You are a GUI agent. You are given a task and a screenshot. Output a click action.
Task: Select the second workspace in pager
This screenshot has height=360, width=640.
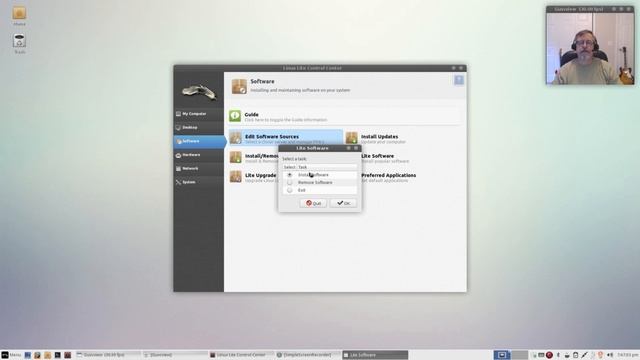point(520,355)
